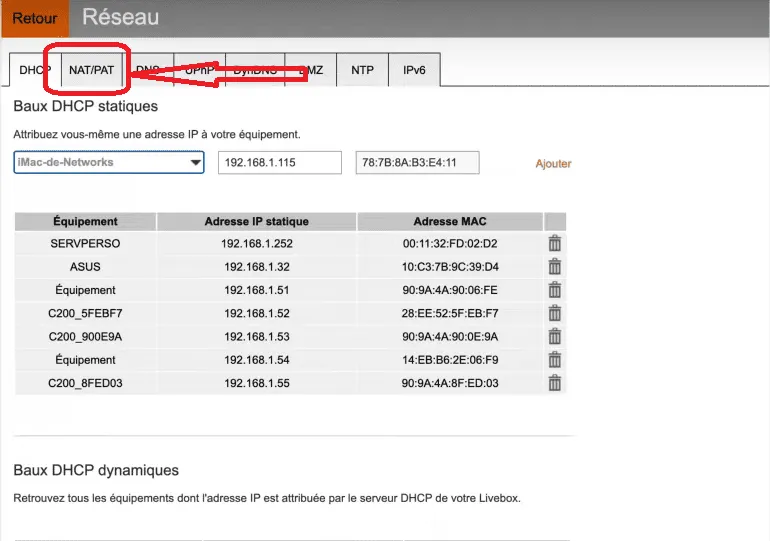Viewport: 770px width, 541px height.
Task: Switch to the DHCP tab
Action: click(35, 70)
